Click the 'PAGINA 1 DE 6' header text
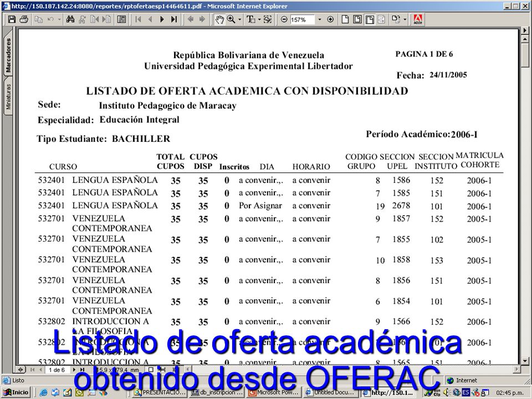 tap(424, 54)
